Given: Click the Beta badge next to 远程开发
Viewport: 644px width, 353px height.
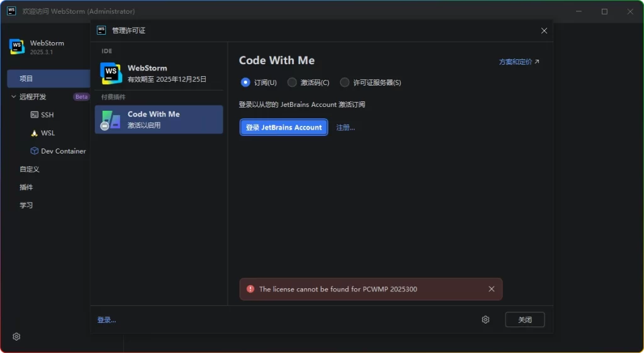Looking at the screenshot, I should 81,96.
